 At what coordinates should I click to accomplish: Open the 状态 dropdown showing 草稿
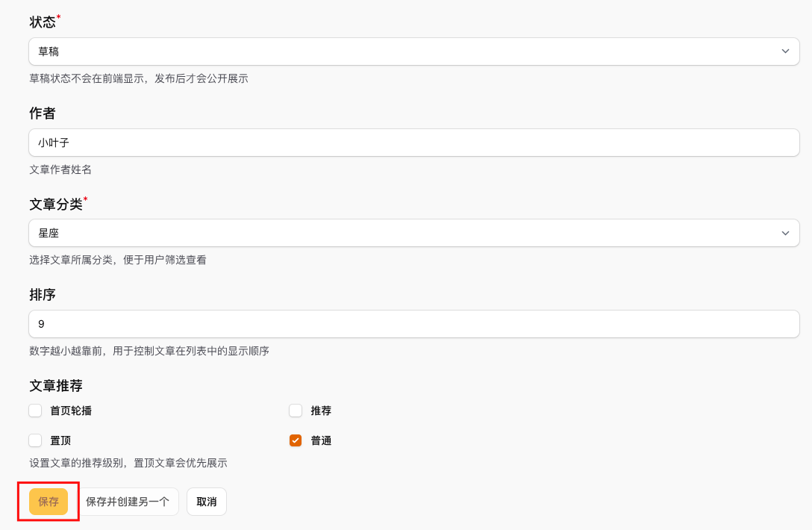pos(403,52)
